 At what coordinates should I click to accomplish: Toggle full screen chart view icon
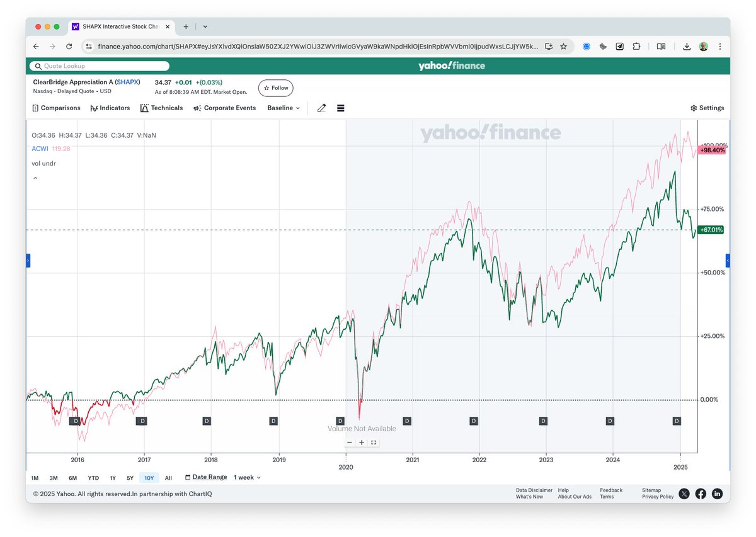[x=374, y=443]
